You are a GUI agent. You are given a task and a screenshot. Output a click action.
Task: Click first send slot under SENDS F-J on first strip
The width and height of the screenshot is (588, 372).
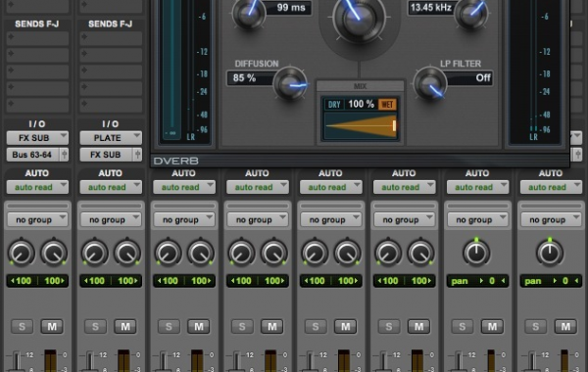37,38
